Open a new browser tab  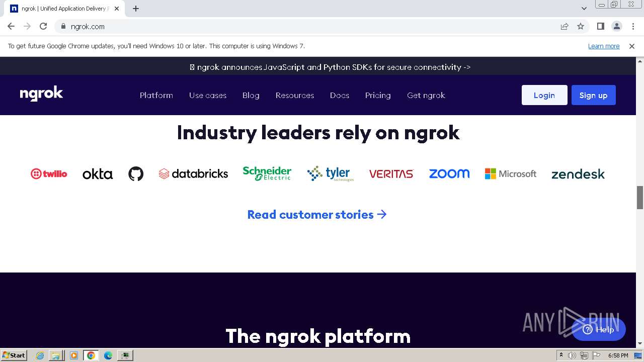136,9
